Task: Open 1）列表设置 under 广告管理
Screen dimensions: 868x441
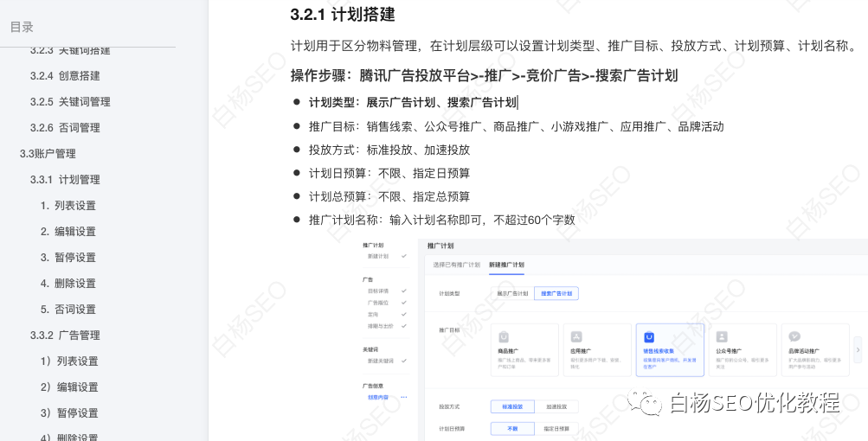Action: click(x=69, y=361)
